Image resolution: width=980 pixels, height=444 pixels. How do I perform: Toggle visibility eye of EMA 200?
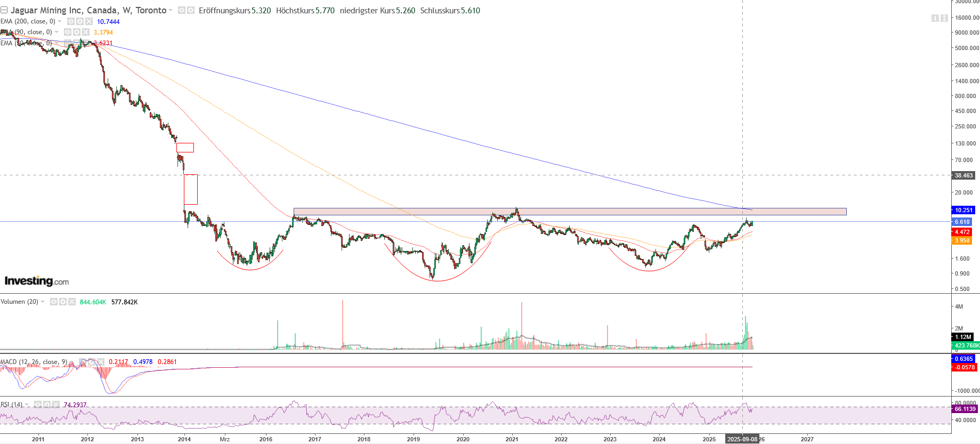[x=70, y=21]
